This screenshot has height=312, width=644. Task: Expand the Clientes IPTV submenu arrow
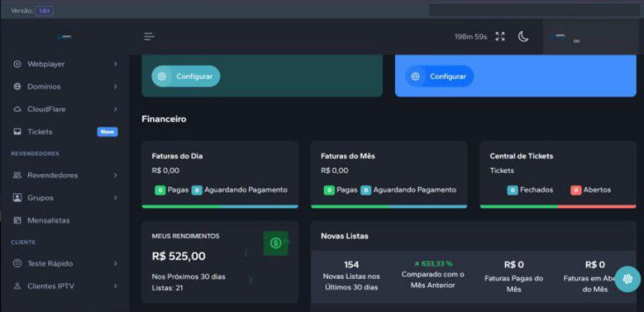coord(115,286)
